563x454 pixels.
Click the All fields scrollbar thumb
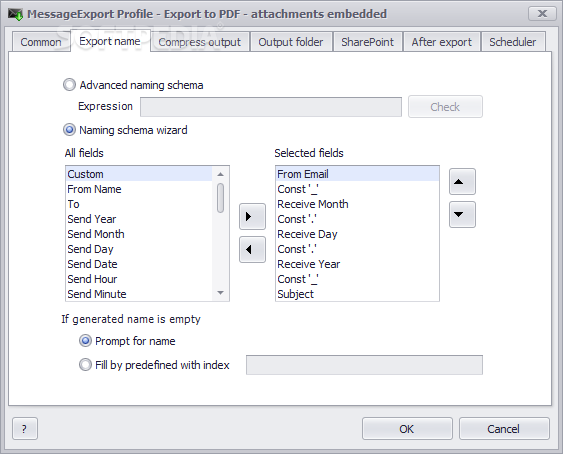[220, 198]
